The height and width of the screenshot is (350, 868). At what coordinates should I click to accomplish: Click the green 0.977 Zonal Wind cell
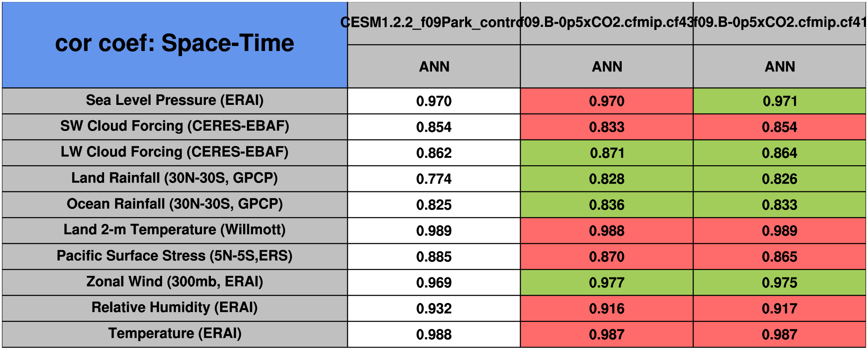[x=607, y=283]
